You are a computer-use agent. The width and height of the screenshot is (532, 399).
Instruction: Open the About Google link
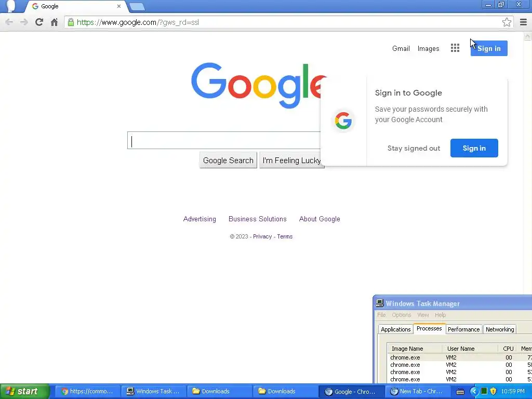tap(320, 219)
